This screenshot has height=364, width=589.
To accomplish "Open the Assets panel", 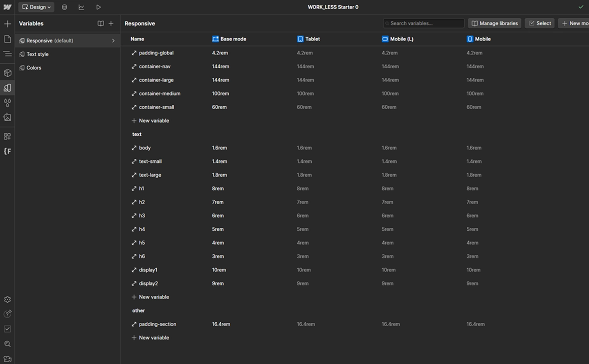I will pyautogui.click(x=7, y=117).
